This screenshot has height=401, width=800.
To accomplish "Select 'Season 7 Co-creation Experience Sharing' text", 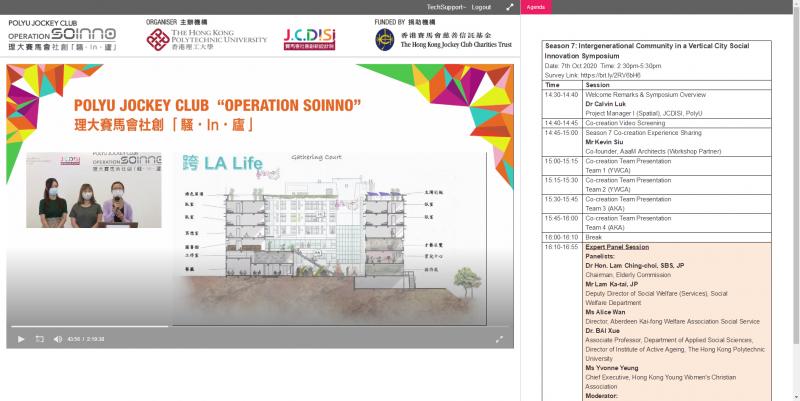I will pos(643,133).
